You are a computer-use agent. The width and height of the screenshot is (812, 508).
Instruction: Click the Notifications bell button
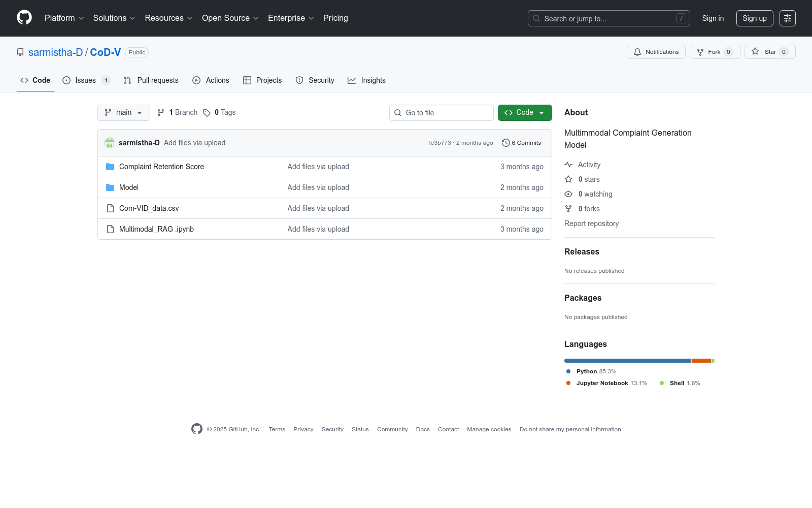656,52
